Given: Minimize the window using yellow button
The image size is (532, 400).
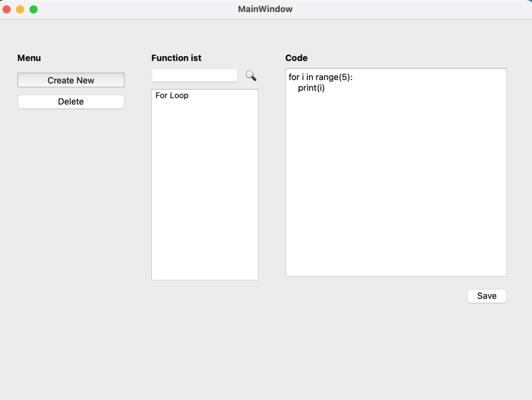Looking at the screenshot, I should click(x=20, y=9).
